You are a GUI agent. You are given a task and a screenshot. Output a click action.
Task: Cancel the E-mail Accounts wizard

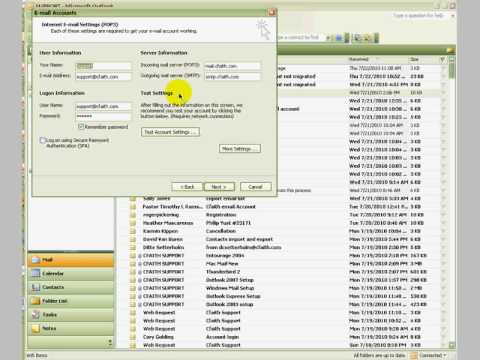click(x=256, y=187)
